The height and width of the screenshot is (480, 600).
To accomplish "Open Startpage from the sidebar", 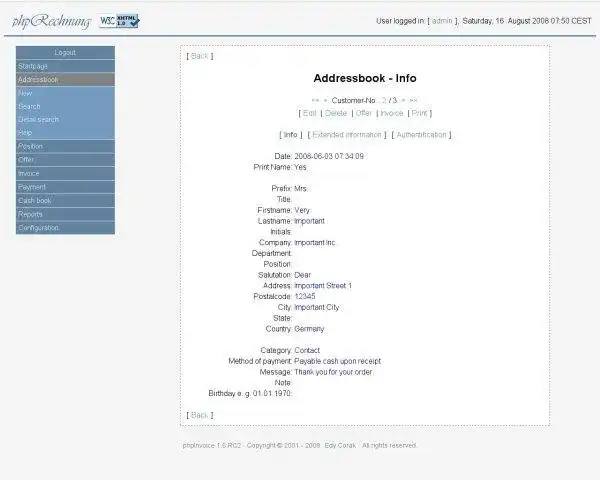I will [65, 66].
